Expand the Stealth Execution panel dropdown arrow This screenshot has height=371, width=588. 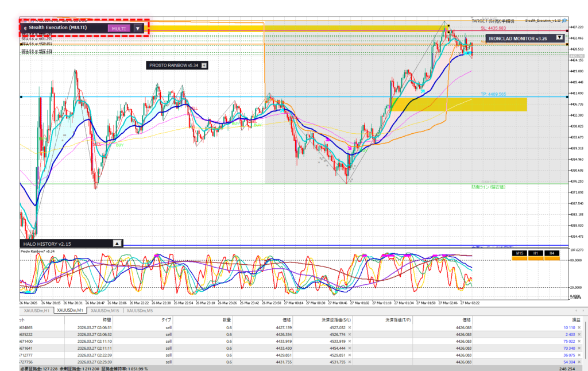(137, 28)
